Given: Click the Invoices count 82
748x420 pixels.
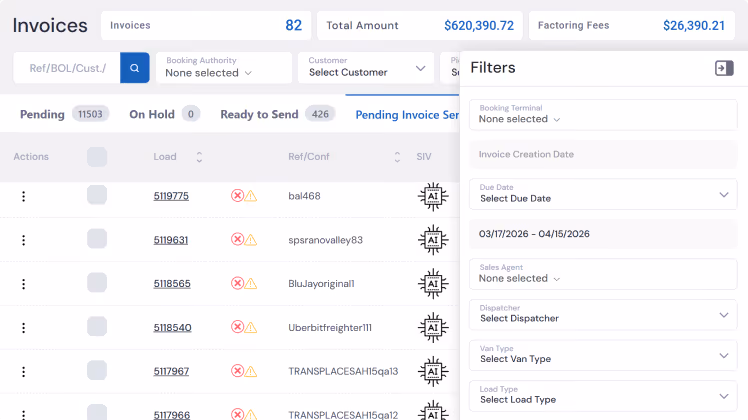Looking at the screenshot, I should click(293, 25).
